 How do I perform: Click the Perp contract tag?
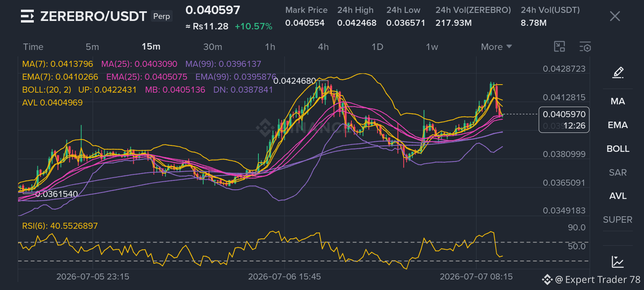pyautogui.click(x=162, y=16)
